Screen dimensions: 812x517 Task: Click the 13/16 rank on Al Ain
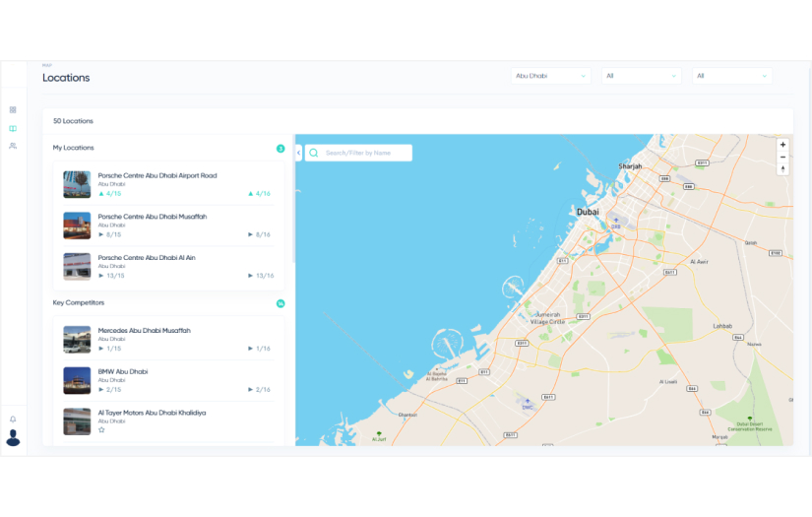[x=261, y=276]
